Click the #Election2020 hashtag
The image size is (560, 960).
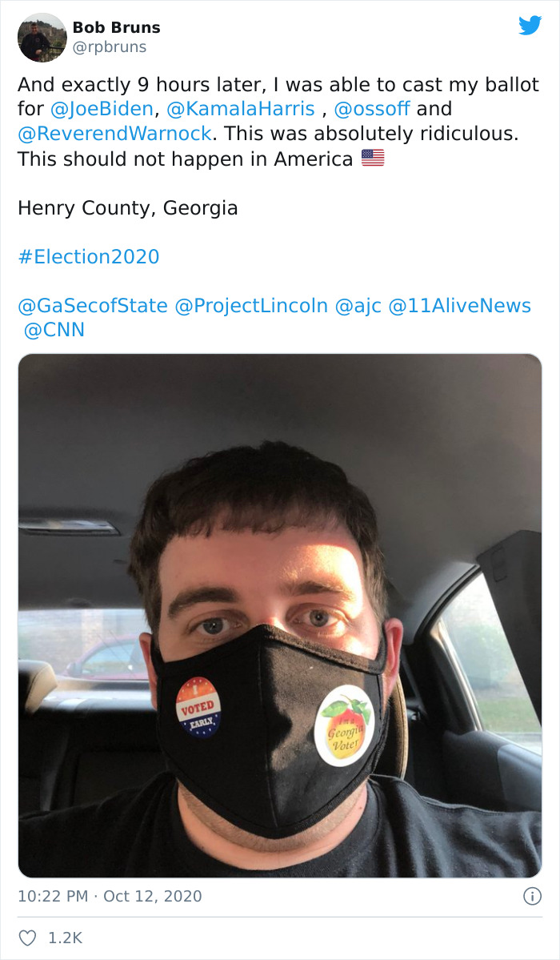pos(90,256)
